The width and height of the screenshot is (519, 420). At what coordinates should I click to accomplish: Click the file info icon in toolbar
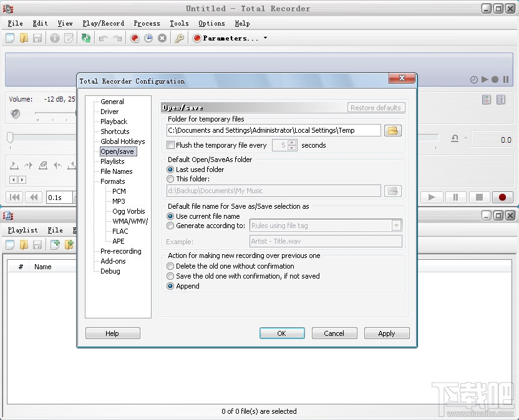(x=55, y=39)
